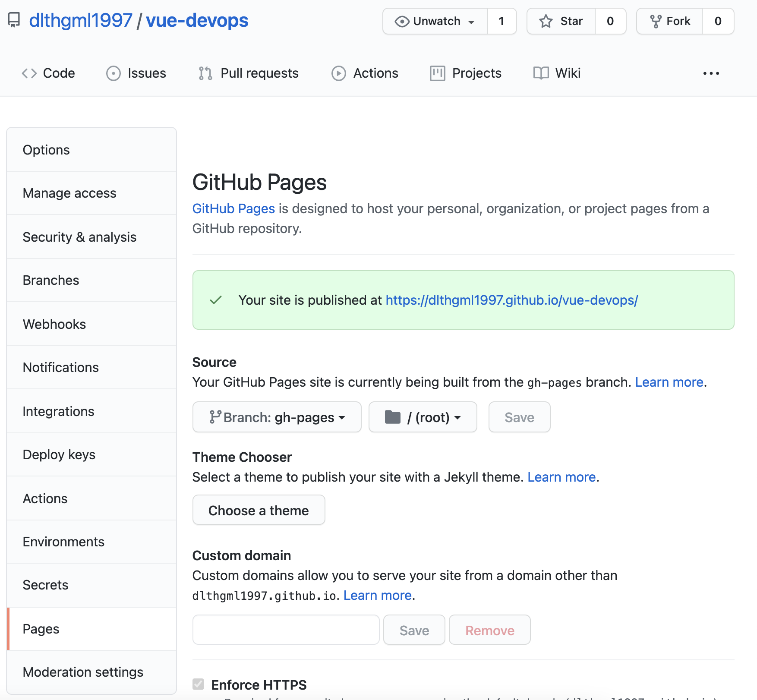Image resolution: width=757 pixels, height=700 pixels.
Task: Toggle the Enforce HTTPS checkbox
Action: coord(199,684)
